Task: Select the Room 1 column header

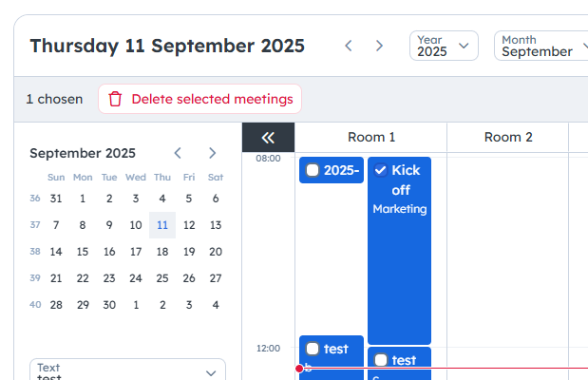Action: [371, 138]
